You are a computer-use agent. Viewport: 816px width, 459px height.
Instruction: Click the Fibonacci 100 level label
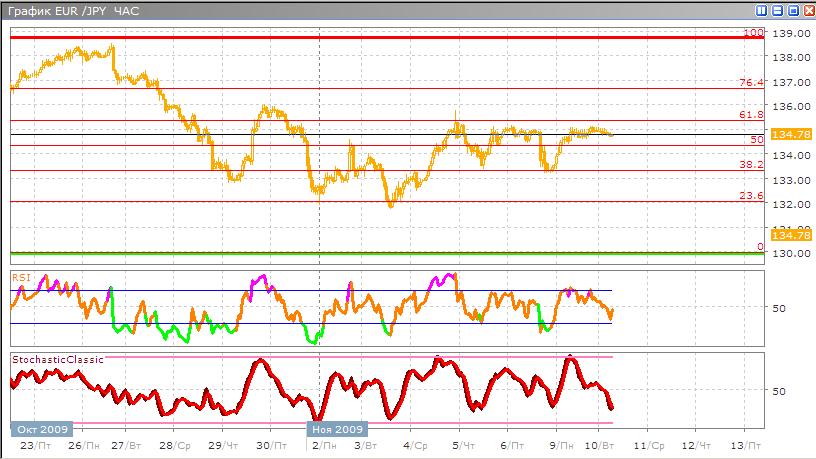[x=754, y=33]
